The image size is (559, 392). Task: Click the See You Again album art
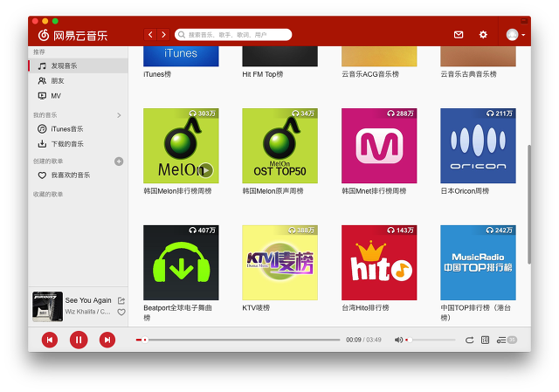[48, 306]
